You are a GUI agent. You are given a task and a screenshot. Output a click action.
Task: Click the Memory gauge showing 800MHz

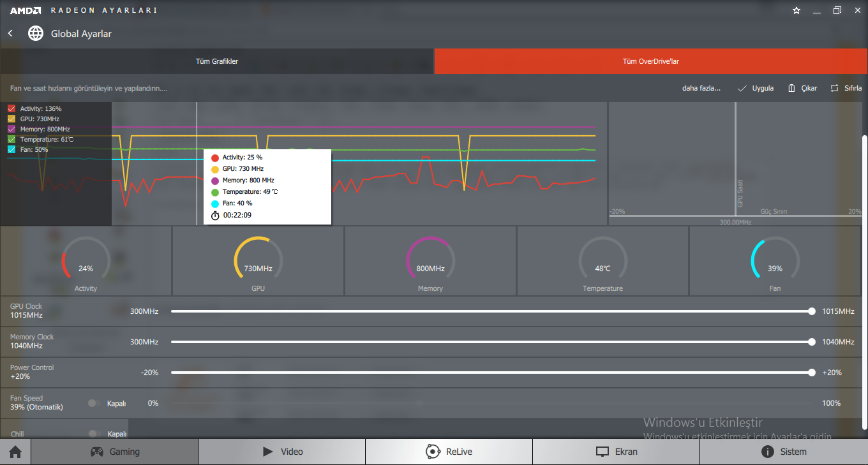click(x=431, y=262)
